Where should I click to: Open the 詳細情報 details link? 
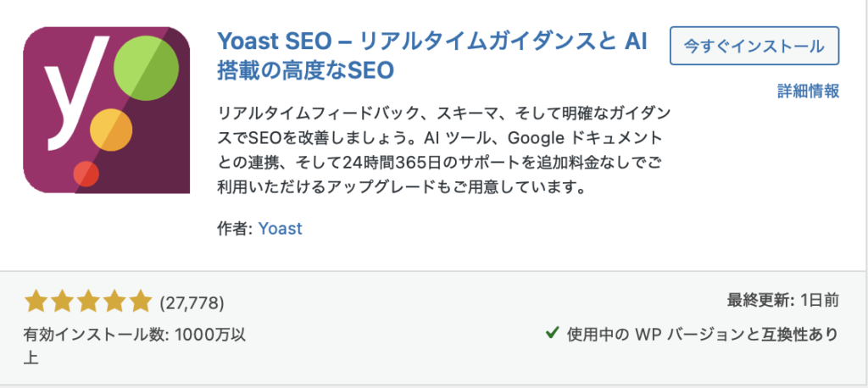pyautogui.click(x=808, y=91)
